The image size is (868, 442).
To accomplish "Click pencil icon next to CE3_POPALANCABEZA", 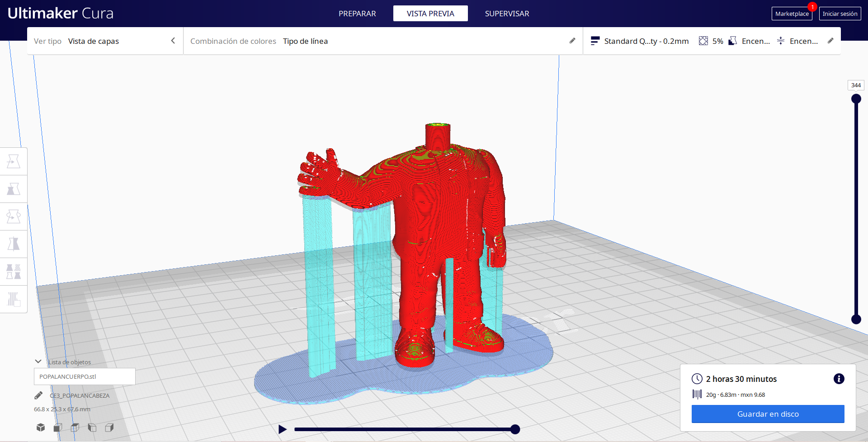I will 38,395.
